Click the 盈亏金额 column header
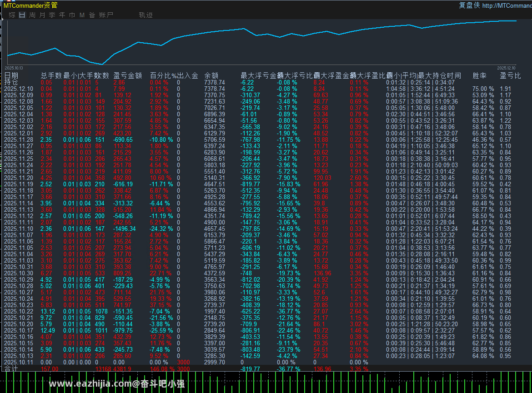The image size is (532, 393). coord(128,75)
